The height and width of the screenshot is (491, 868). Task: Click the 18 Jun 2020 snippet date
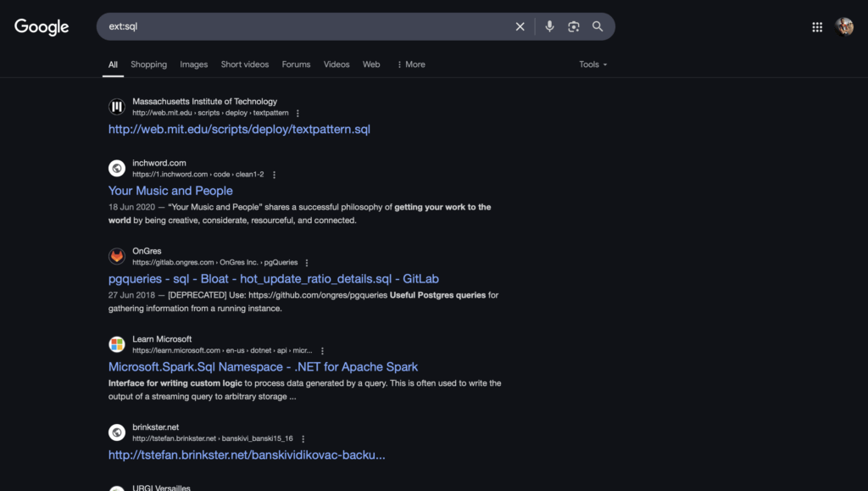point(131,207)
